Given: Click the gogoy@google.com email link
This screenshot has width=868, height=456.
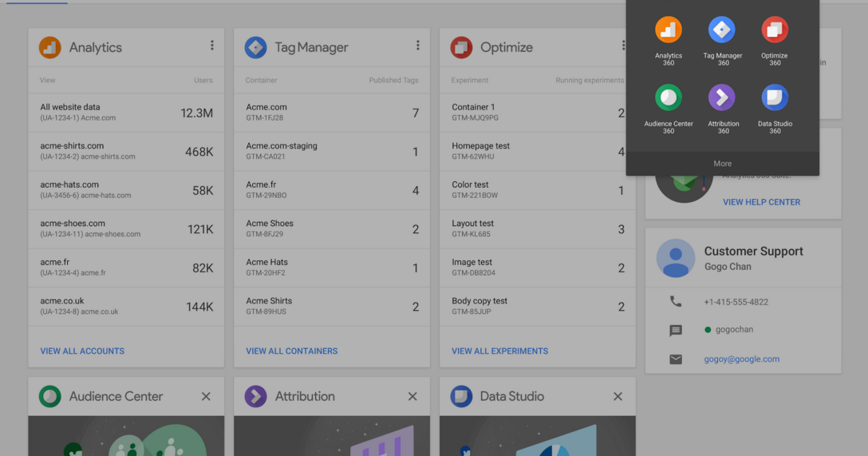Looking at the screenshot, I should click(x=742, y=359).
